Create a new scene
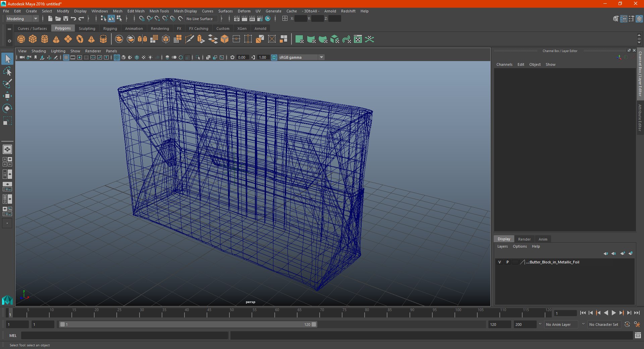The height and width of the screenshot is (349, 644). (x=50, y=19)
